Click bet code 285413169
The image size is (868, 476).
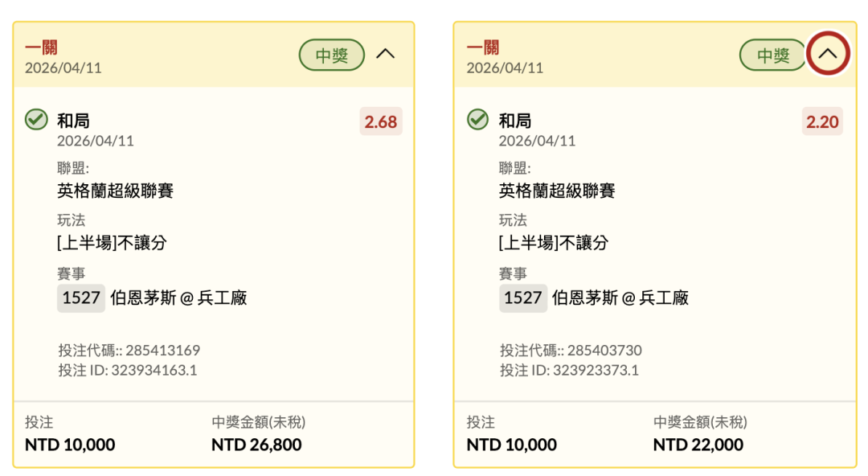[x=162, y=351]
